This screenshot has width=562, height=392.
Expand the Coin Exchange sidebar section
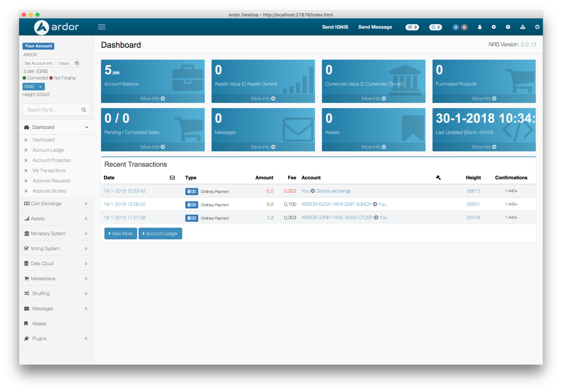click(56, 204)
